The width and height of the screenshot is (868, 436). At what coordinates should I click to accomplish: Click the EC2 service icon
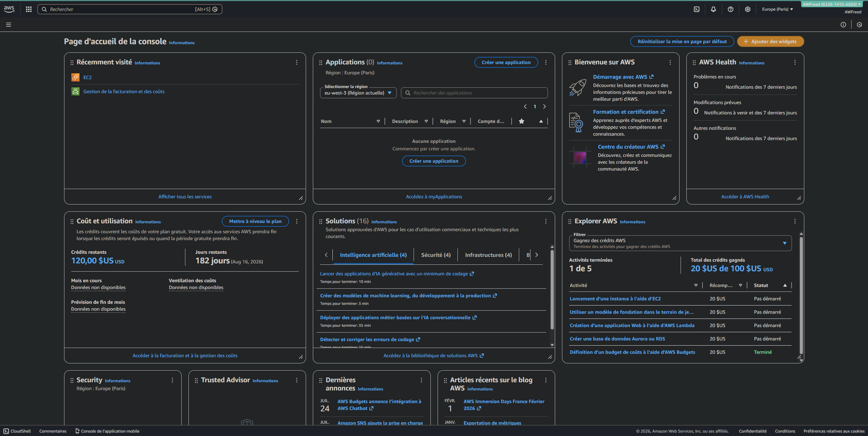click(x=75, y=77)
